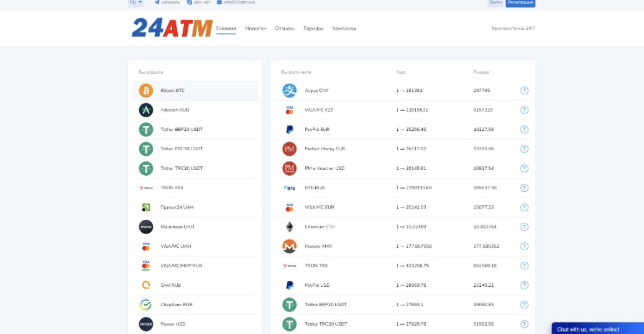This screenshot has height=334, width=644.
Task: Go to the Главная tab
Action: [x=226, y=29]
